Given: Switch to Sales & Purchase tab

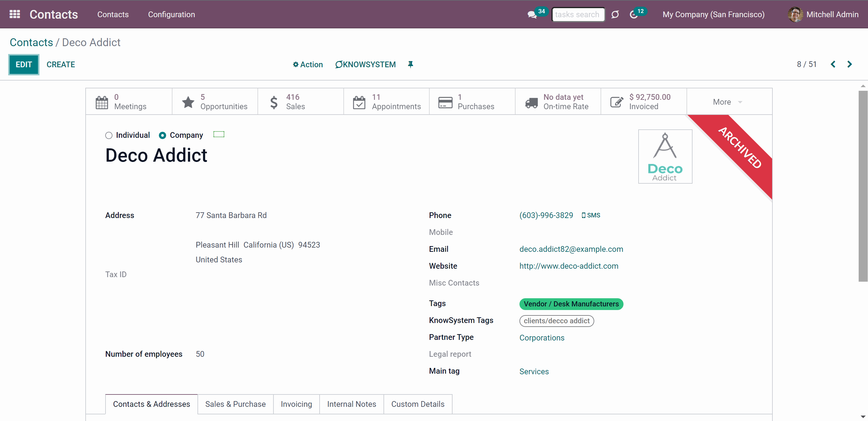Looking at the screenshot, I should coord(235,404).
